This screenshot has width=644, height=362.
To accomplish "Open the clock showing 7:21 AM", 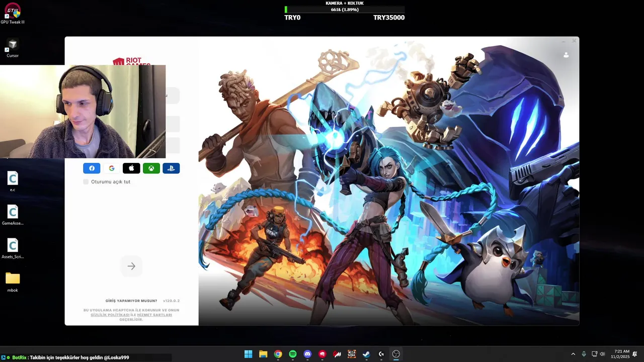I will [620, 354].
